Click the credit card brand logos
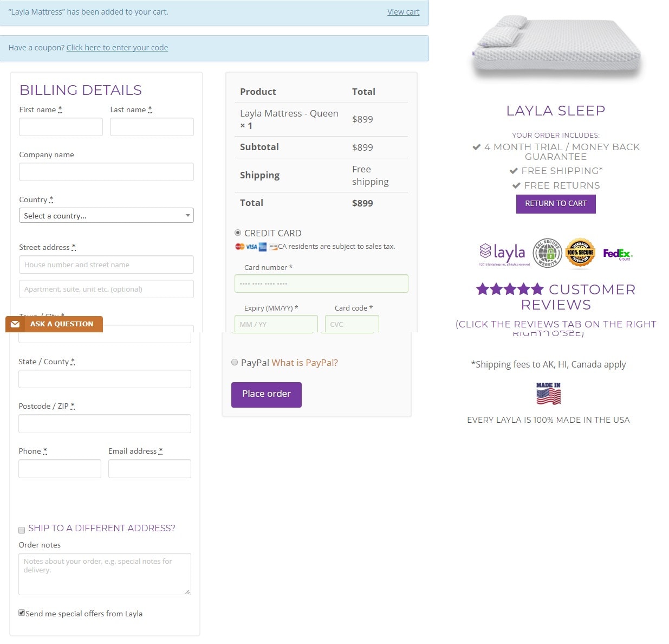 click(x=256, y=247)
